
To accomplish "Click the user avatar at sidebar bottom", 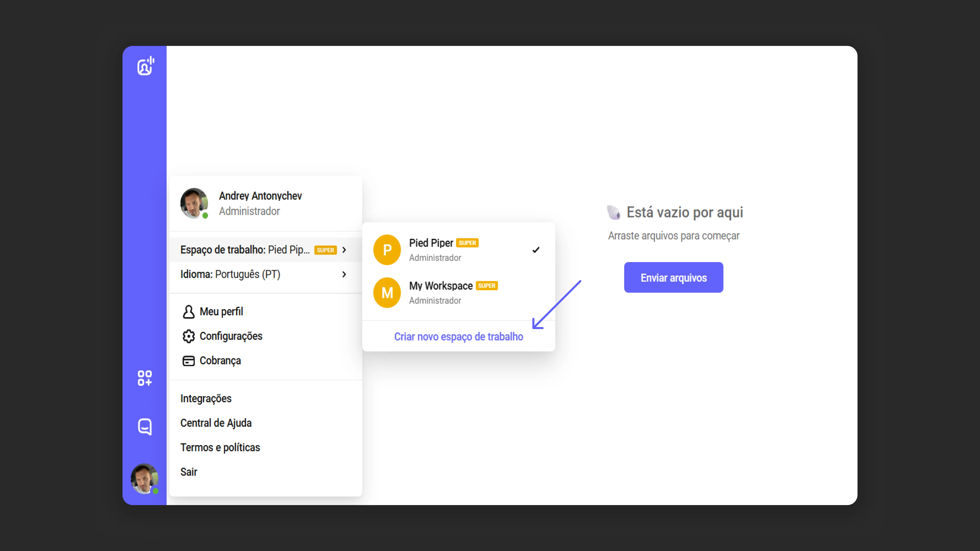I will pyautogui.click(x=144, y=479).
